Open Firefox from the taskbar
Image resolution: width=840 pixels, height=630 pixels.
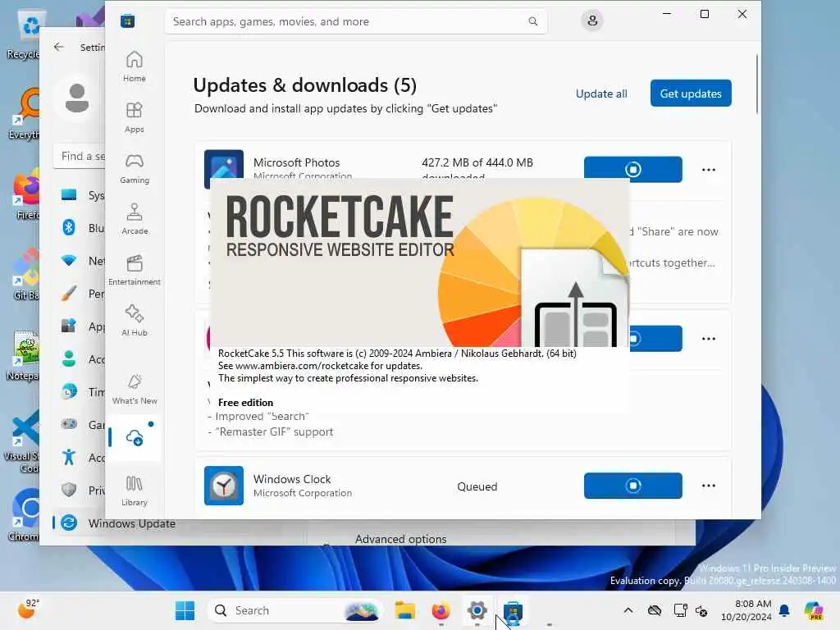441,610
